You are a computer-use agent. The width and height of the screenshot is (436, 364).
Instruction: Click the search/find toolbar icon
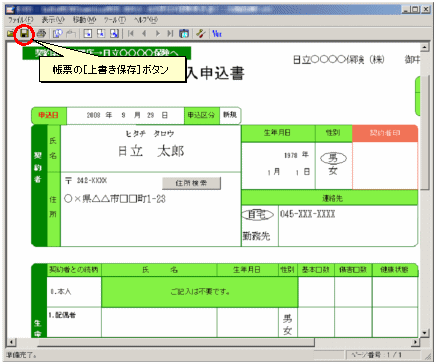click(x=58, y=34)
